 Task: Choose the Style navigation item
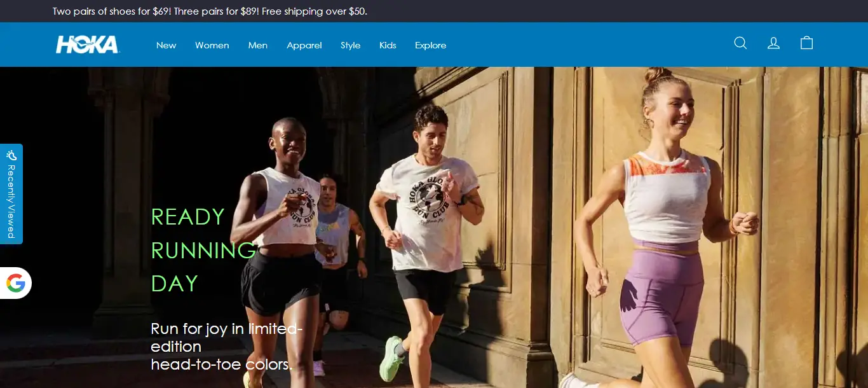point(350,45)
